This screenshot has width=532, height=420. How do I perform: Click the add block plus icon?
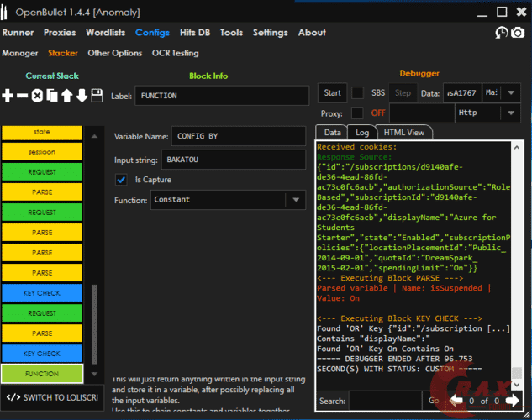[x=8, y=96]
